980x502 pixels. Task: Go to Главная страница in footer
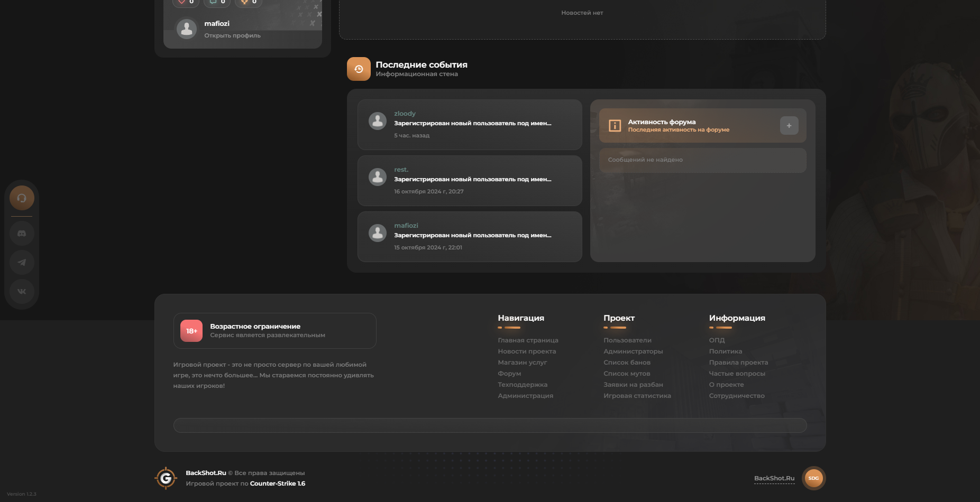[528, 340]
